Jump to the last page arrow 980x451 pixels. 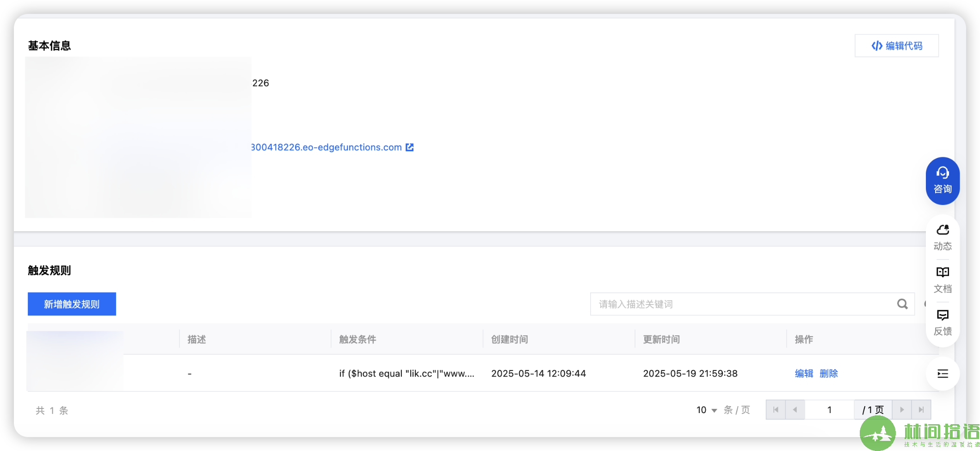(921, 410)
